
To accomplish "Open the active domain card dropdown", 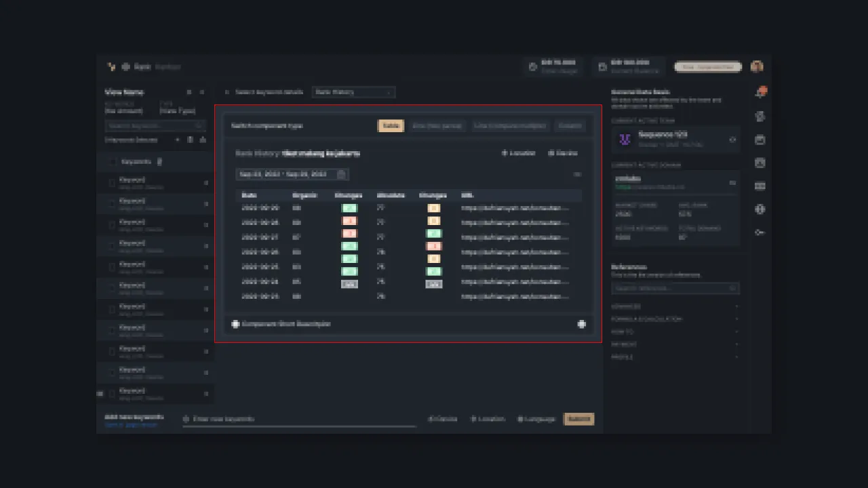I will (x=732, y=182).
